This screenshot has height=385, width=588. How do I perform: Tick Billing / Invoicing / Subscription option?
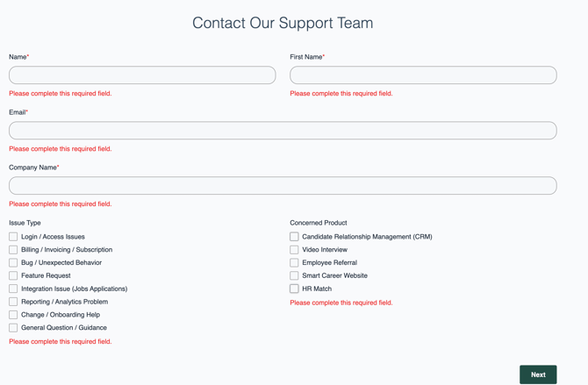coord(13,250)
